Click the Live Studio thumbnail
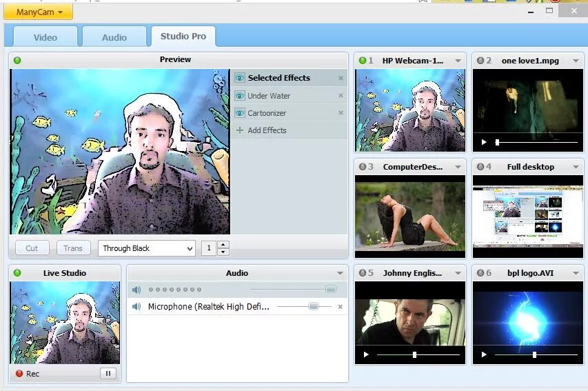The height and width of the screenshot is (391, 588). point(65,323)
